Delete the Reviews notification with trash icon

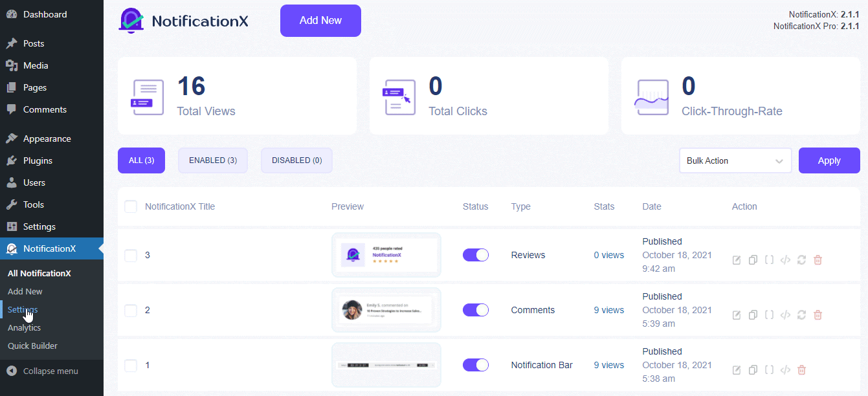(818, 260)
